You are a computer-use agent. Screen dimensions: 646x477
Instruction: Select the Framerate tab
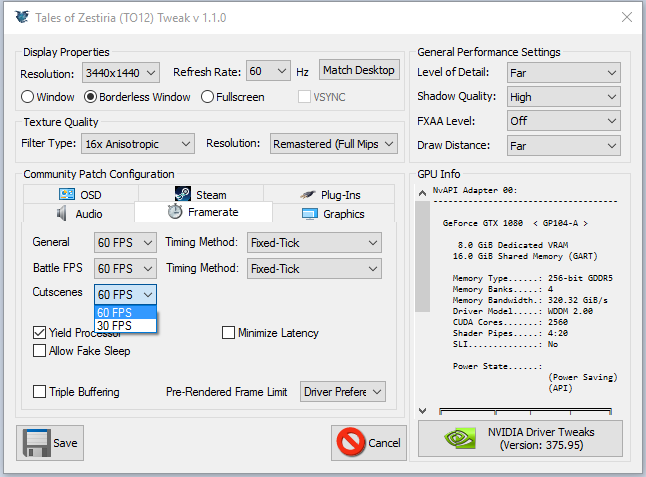coord(203,212)
